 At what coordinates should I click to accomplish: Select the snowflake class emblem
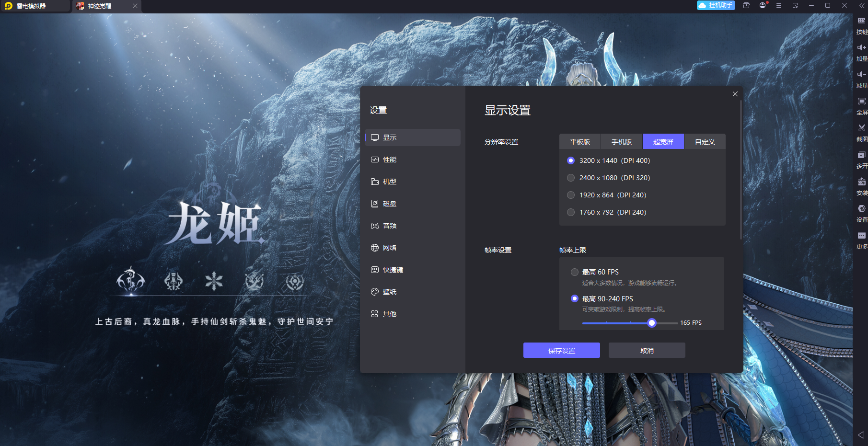(214, 281)
